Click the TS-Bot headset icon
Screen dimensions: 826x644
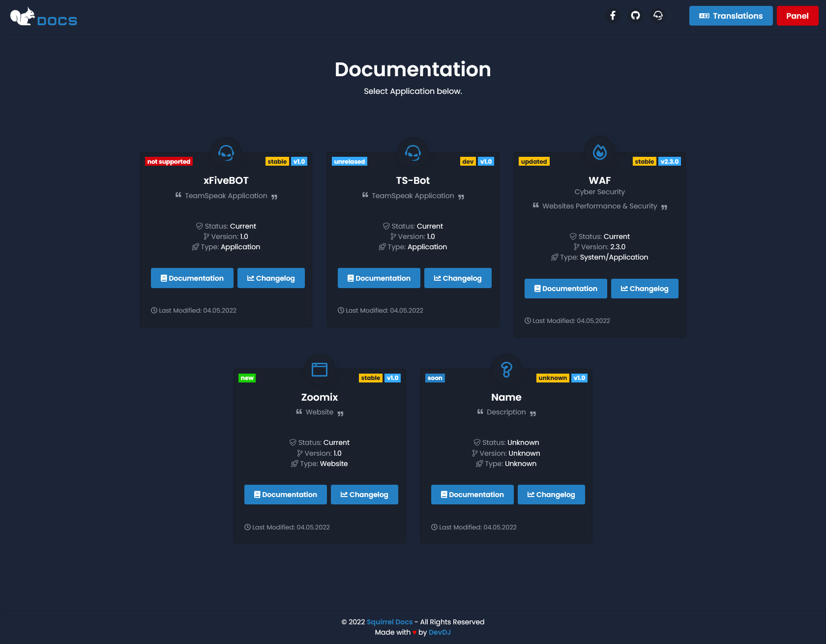[x=413, y=153]
